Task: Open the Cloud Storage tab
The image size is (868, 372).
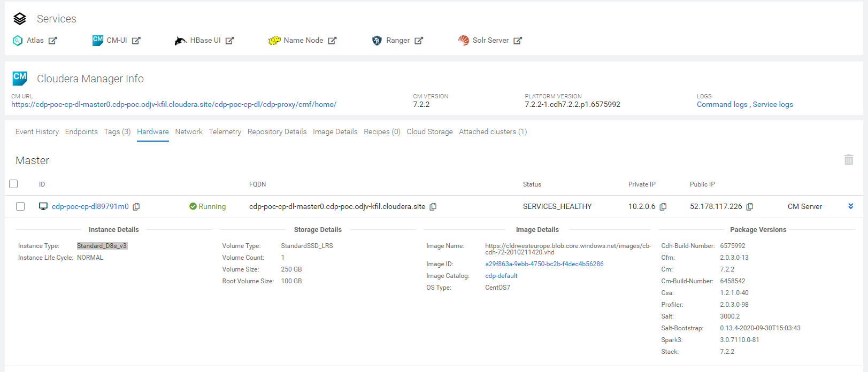Action: (429, 131)
